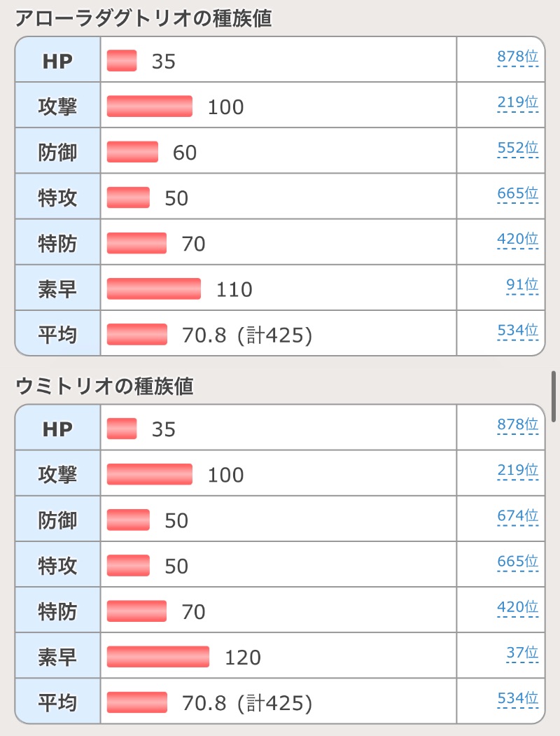Click the 674位 defense rank link

pos(517,516)
